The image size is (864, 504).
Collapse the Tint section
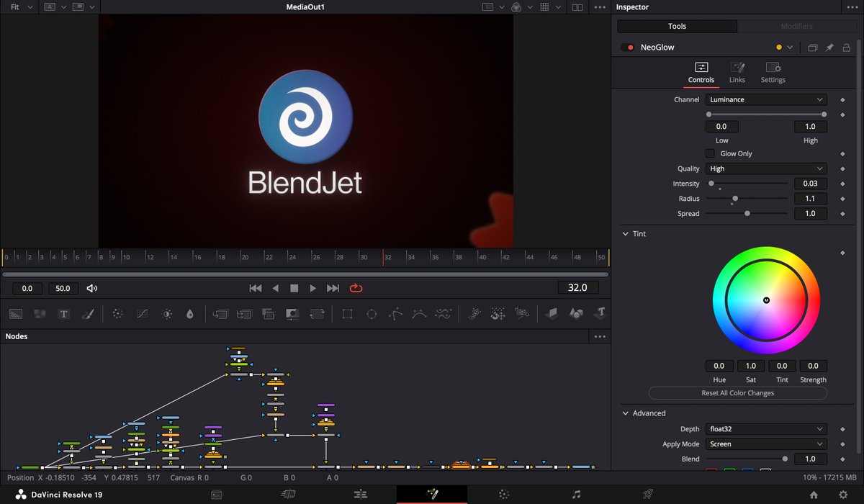[625, 234]
